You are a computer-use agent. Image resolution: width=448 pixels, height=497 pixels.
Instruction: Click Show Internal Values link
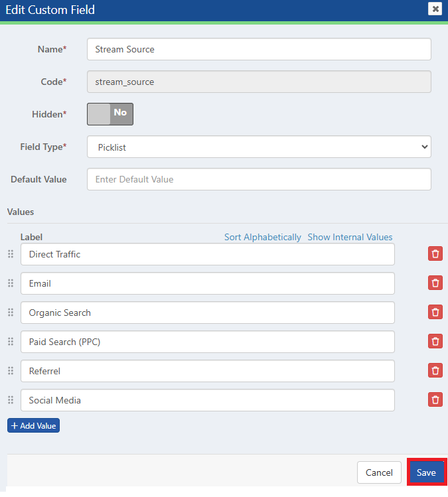350,237
